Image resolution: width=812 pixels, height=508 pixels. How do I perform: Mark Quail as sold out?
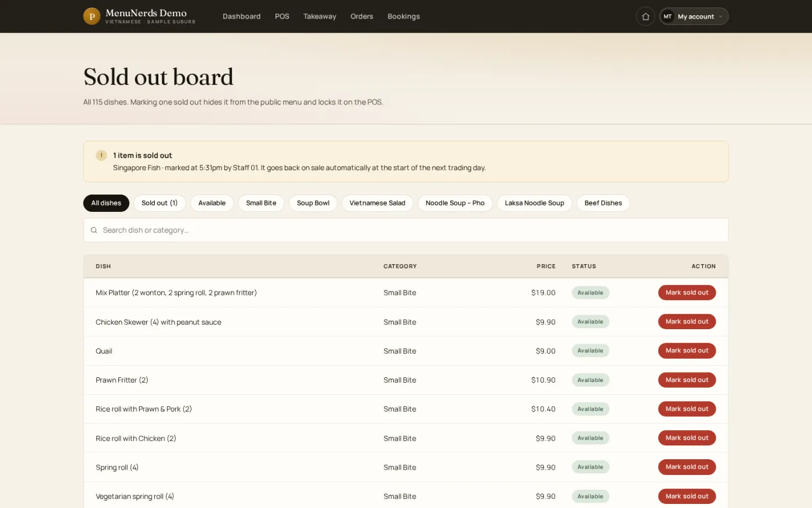[x=687, y=351]
